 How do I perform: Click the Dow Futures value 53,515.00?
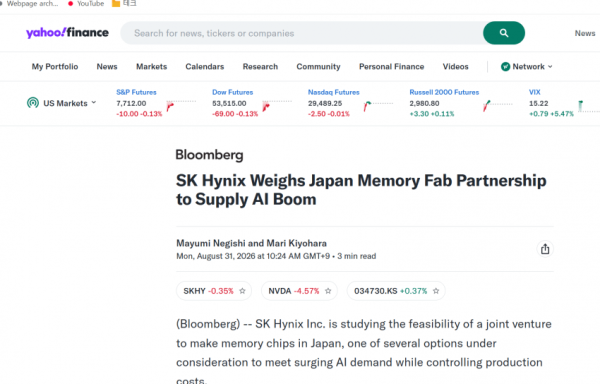pyautogui.click(x=229, y=103)
